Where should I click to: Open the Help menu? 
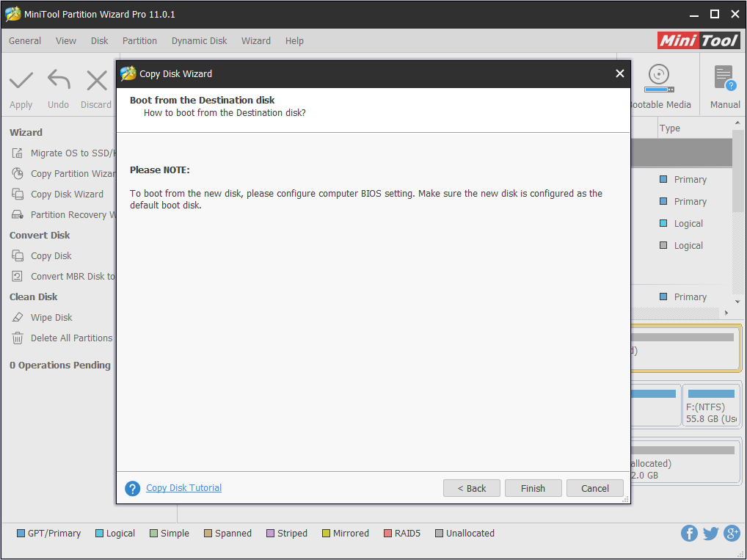294,41
